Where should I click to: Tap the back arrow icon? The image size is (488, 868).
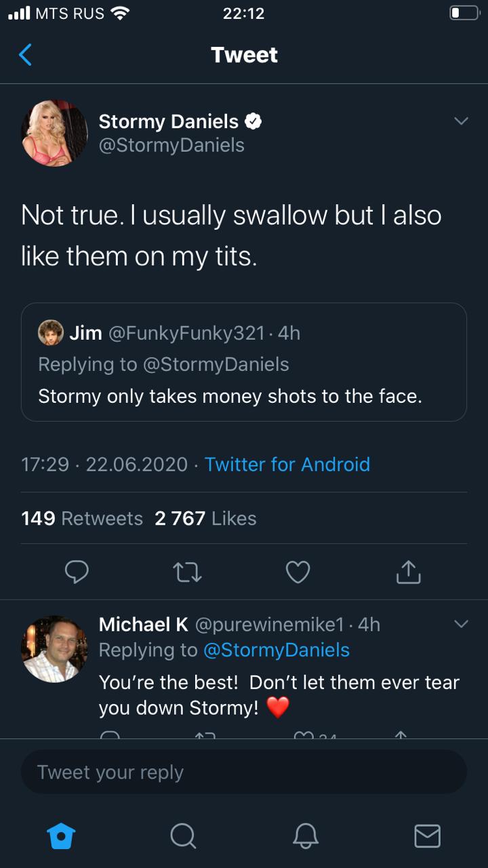coord(25,54)
